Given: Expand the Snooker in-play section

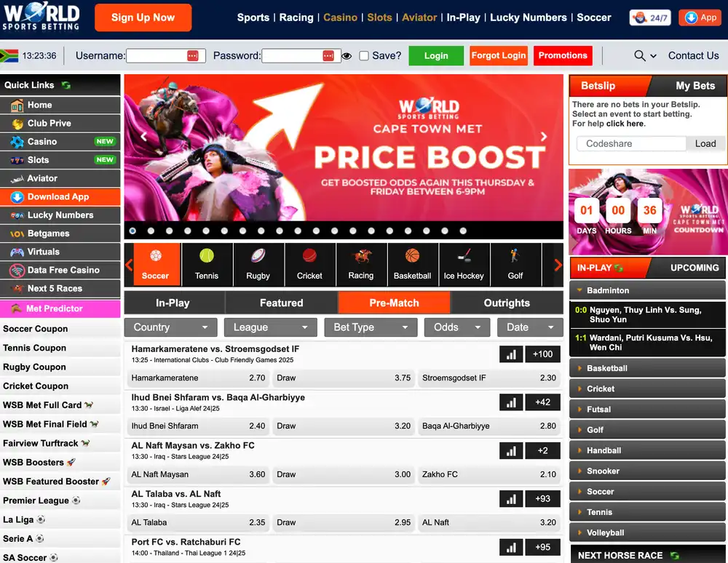Looking at the screenshot, I should tap(647, 471).
